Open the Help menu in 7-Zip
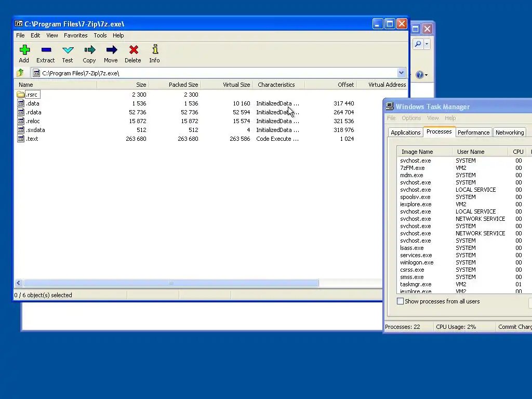This screenshot has height=399, width=532. tap(118, 35)
